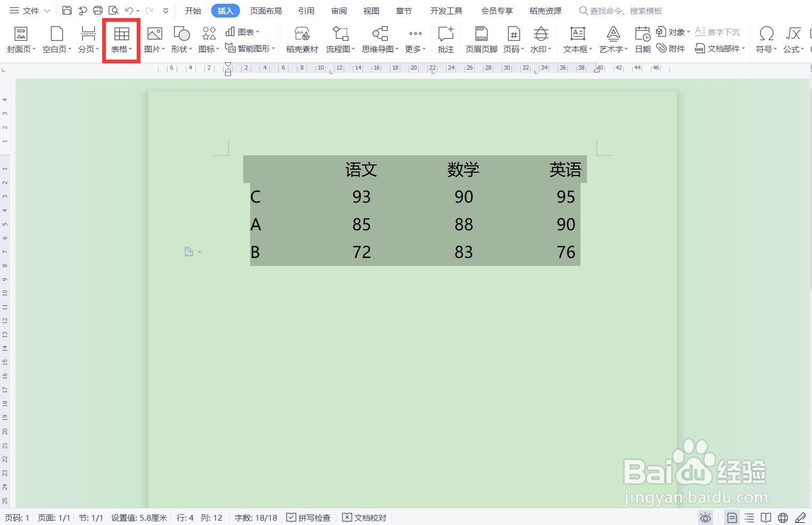Open the Home (开始) tab
The height and width of the screenshot is (525, 812).
pos(193,11)
